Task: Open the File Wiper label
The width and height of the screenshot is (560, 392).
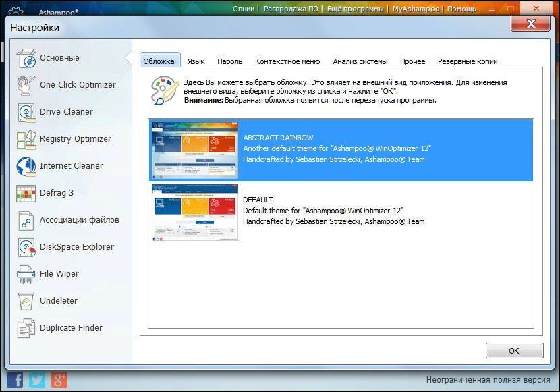Action: pyautogui.click(x=59, y=274)
